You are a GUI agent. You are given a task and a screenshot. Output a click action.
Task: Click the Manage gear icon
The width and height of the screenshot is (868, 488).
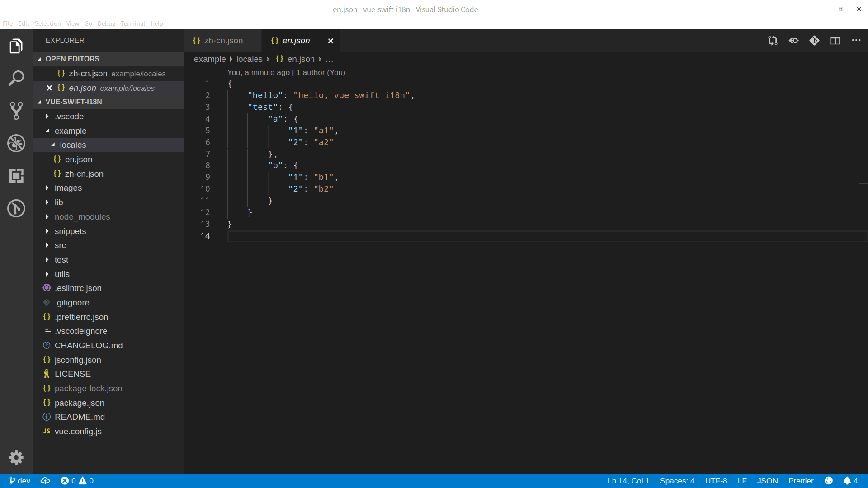(16, 458)
